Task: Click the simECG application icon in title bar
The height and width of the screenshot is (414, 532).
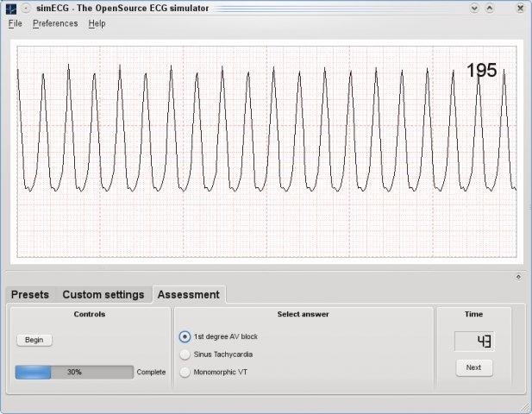Action: 11,9
